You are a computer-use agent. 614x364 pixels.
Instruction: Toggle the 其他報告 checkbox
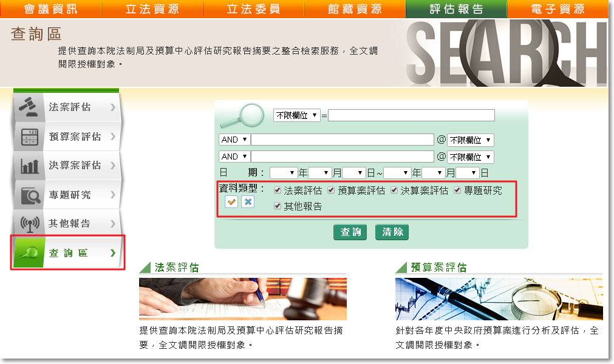coord(278,206)
